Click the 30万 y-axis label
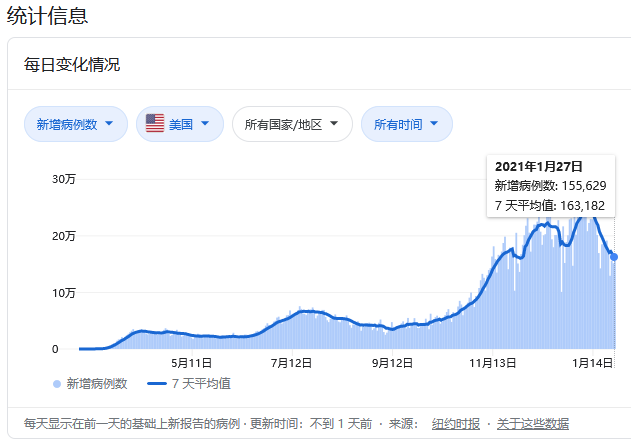The image size is (631, 442). point(63,179)
